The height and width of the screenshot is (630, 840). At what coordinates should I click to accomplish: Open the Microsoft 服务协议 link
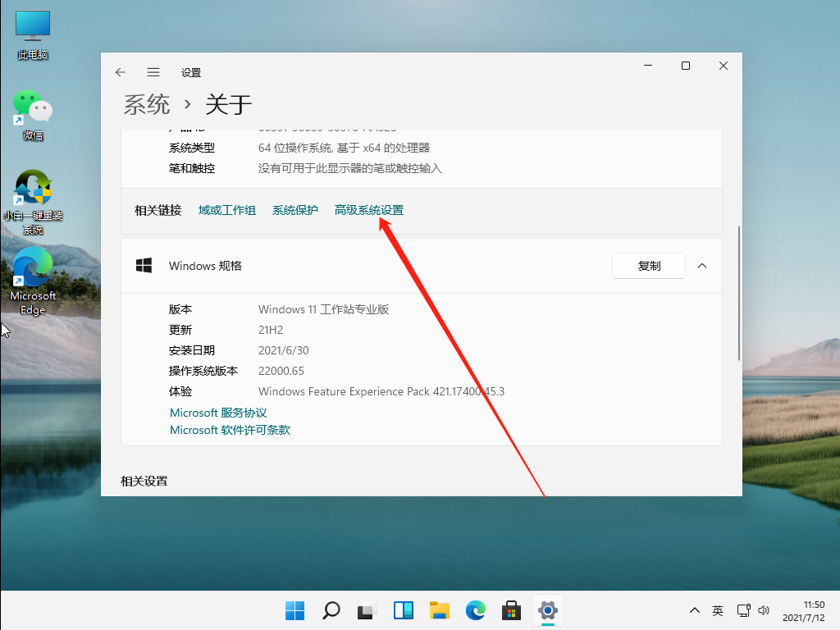tap(218, 413)
